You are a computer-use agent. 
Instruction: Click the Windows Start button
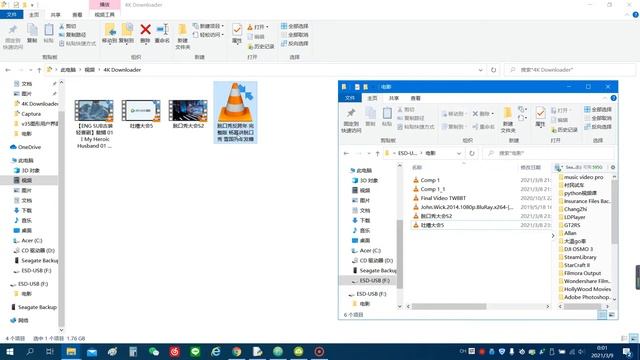[x=10, y=351]
